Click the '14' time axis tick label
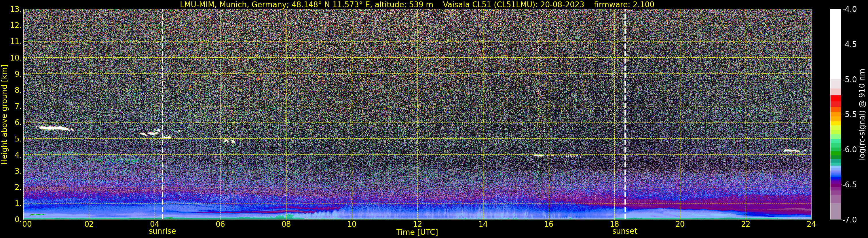 483,224
